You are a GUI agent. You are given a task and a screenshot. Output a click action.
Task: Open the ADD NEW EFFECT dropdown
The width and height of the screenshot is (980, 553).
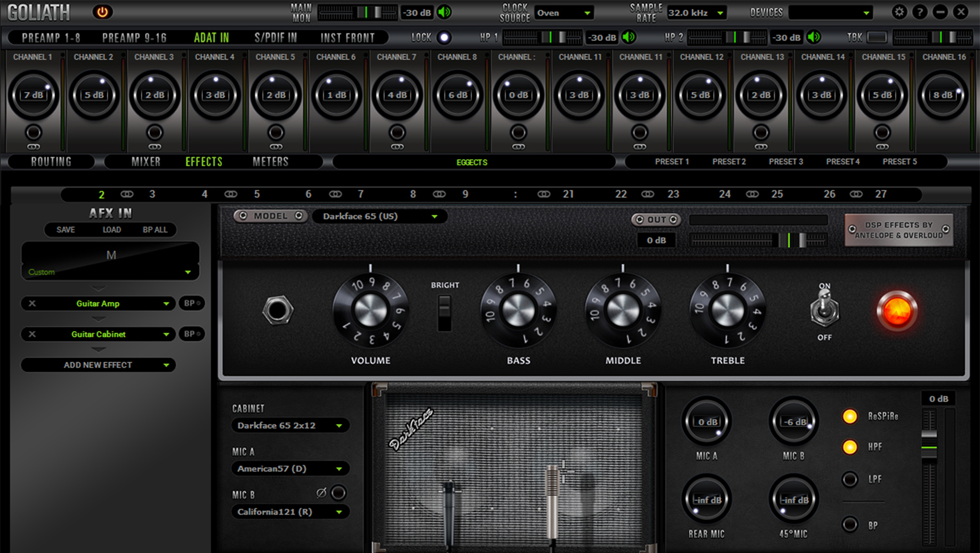click(x=98, y=365)
